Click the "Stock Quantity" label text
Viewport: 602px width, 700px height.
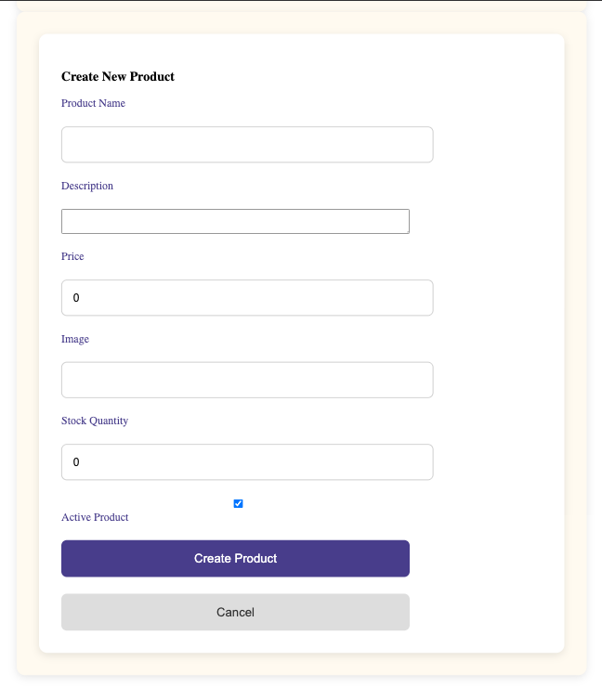tap(95, 421)
